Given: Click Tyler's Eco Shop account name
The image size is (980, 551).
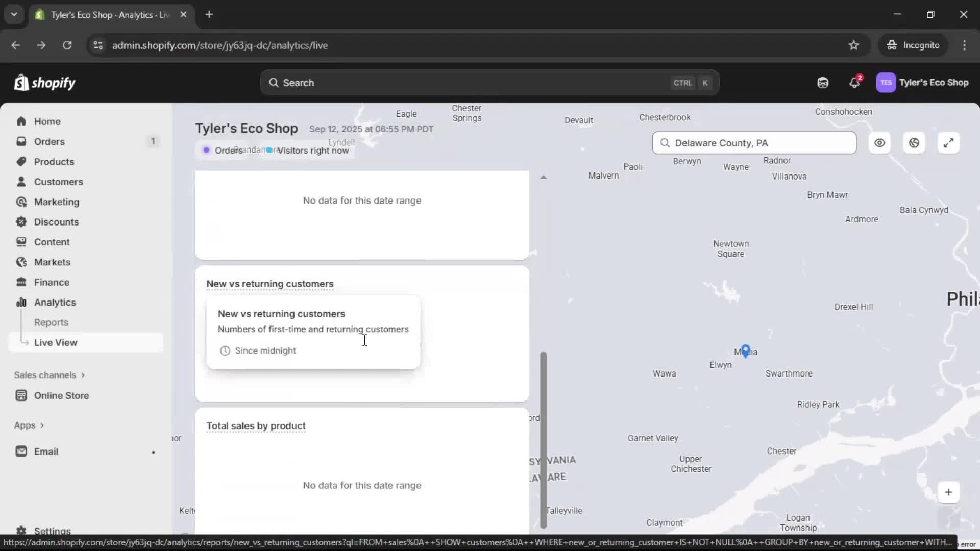Looking at the screenshot, I should click(x=936, y=82).
